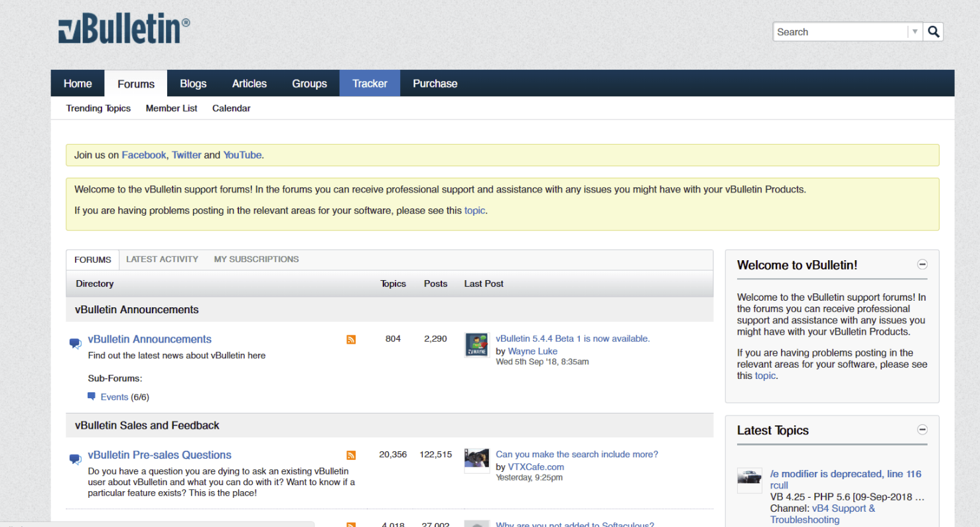Open vBulletin Pre-sales Questions forum
Screen dimensions: 980x527
tap(160, 455)
